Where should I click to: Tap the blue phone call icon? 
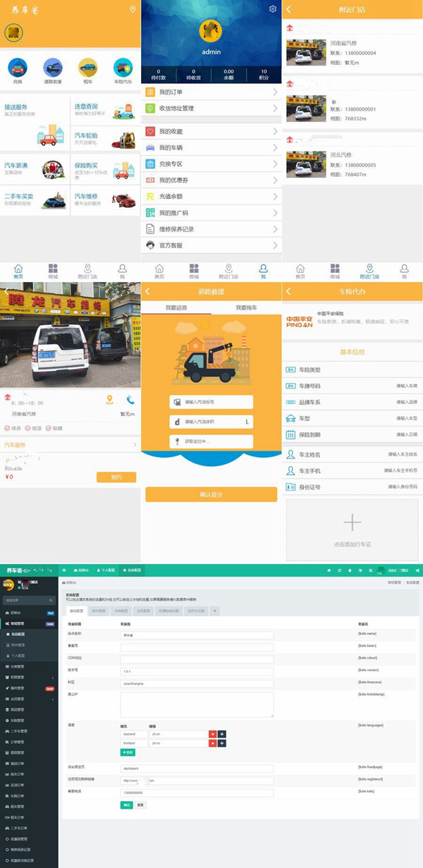(x=130, y=400)
